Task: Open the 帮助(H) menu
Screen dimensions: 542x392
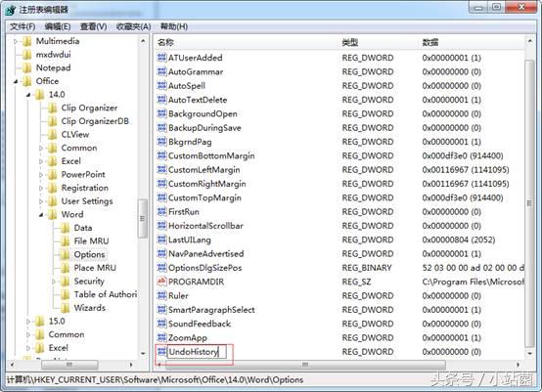Action: (174, 26)
